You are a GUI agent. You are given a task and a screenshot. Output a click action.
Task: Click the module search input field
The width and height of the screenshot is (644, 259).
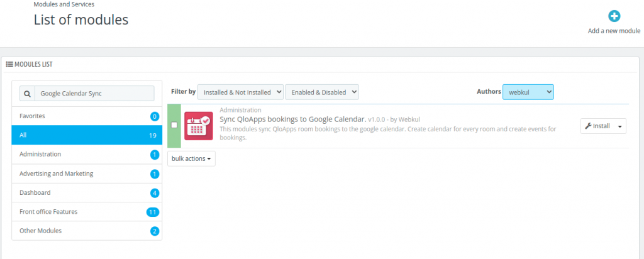point(95,94)
